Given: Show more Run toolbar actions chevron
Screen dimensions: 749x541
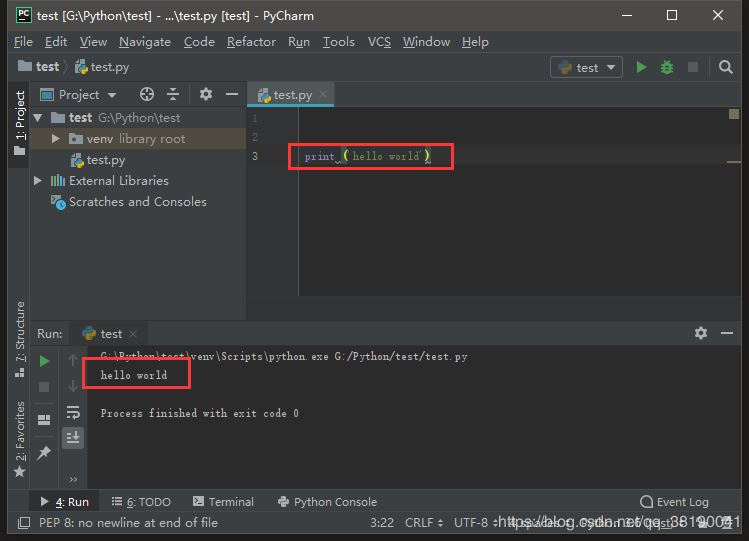Looking at the screenshot, I should click(x=73, y=479).
